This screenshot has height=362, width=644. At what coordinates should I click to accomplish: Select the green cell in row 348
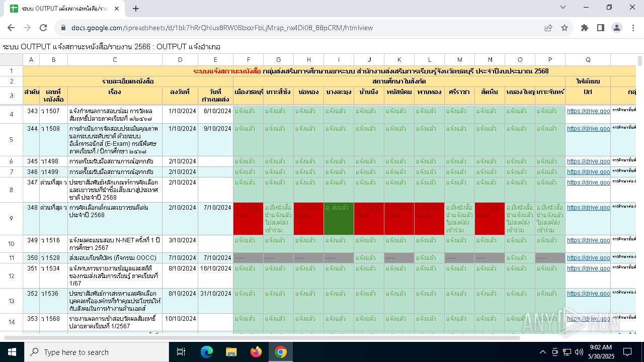339,219
